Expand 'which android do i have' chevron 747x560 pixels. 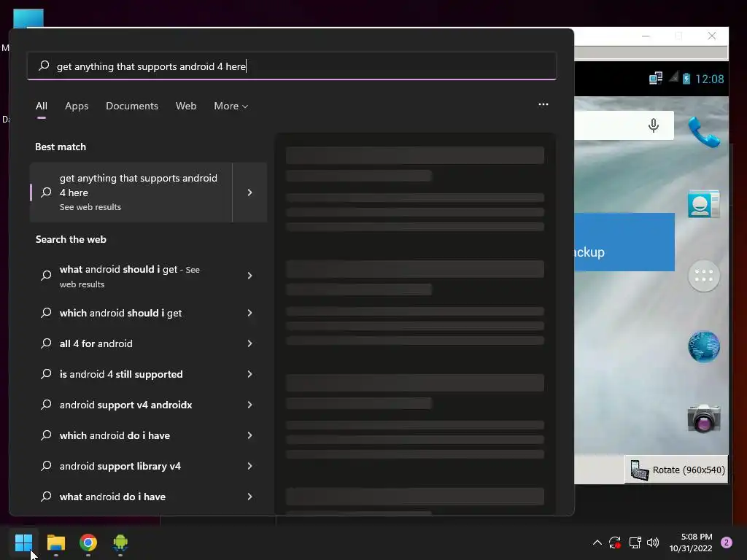[249, 435]
